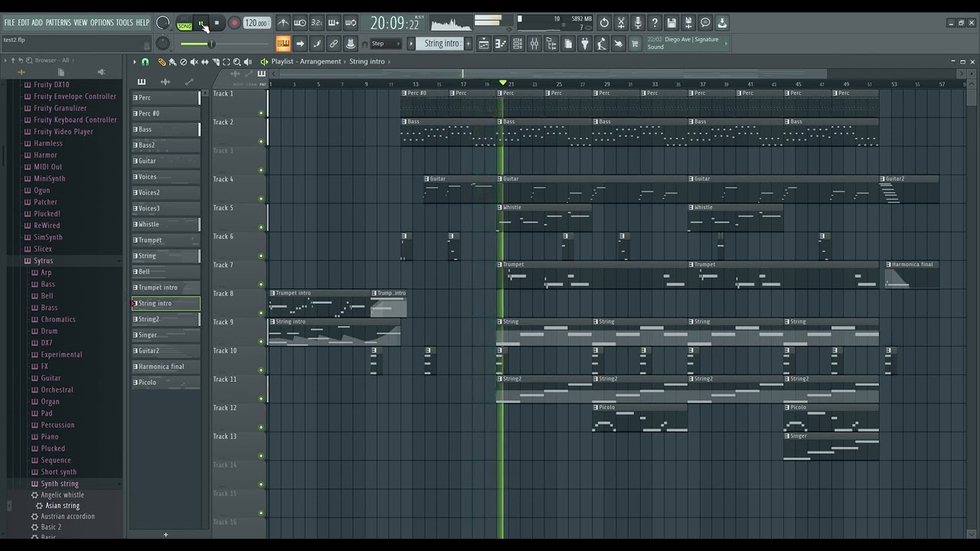Toggle countdown before recording
Image resolution: width=980 pixels, height=551 pixels.
317,23
